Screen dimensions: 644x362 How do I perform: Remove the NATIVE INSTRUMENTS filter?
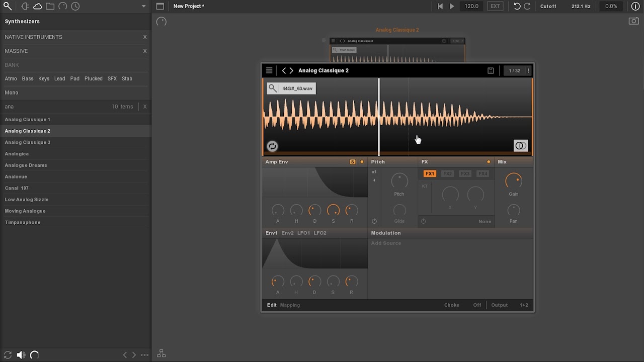click(145, 37)
